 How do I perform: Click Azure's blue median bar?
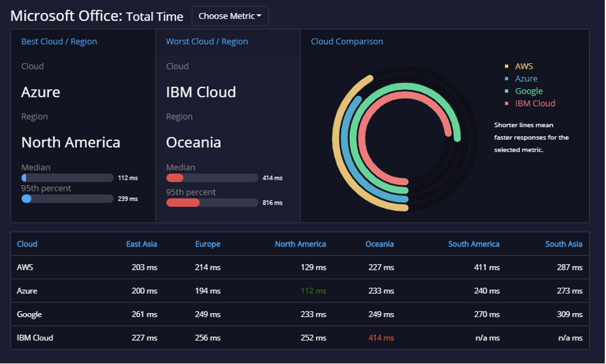68,178
